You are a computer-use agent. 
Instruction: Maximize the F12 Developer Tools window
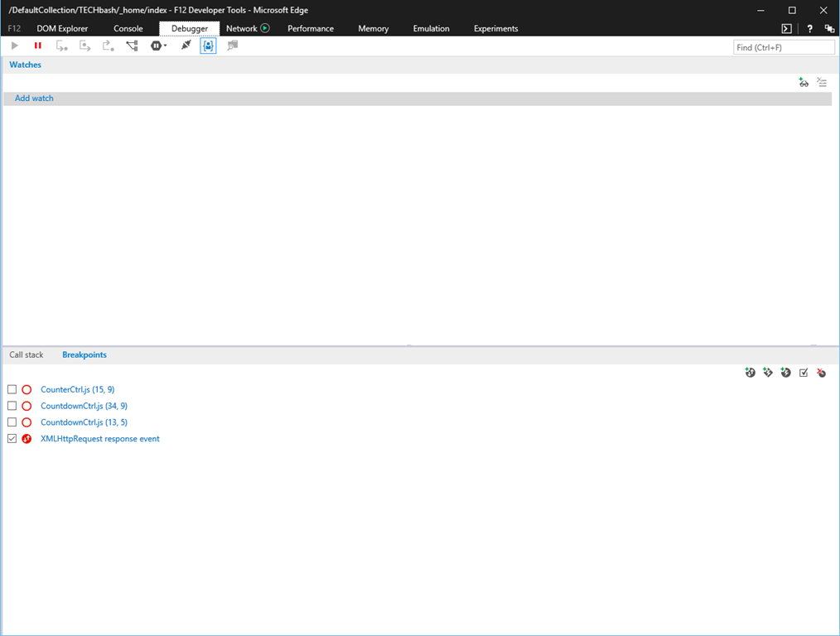792,10
